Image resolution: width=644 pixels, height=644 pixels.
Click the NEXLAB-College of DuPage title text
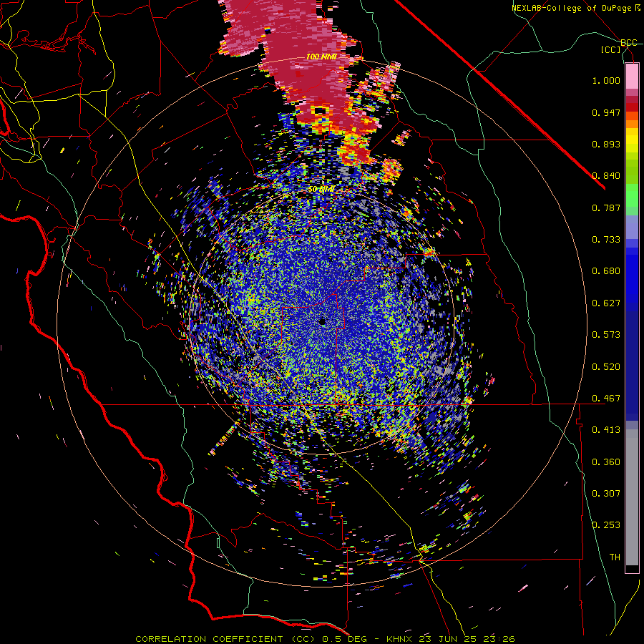[577, 8]
